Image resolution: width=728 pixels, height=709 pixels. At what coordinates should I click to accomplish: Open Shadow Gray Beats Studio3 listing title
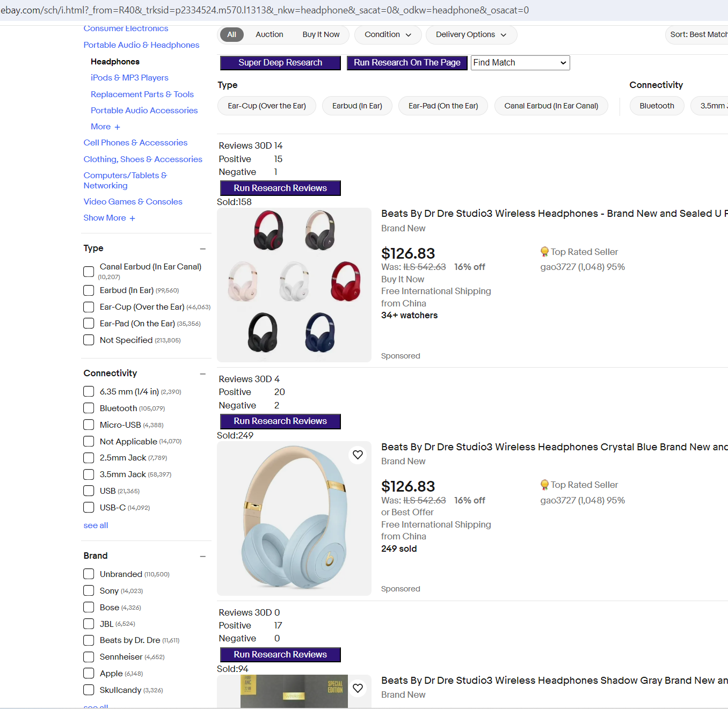click(x=554, y=681)
